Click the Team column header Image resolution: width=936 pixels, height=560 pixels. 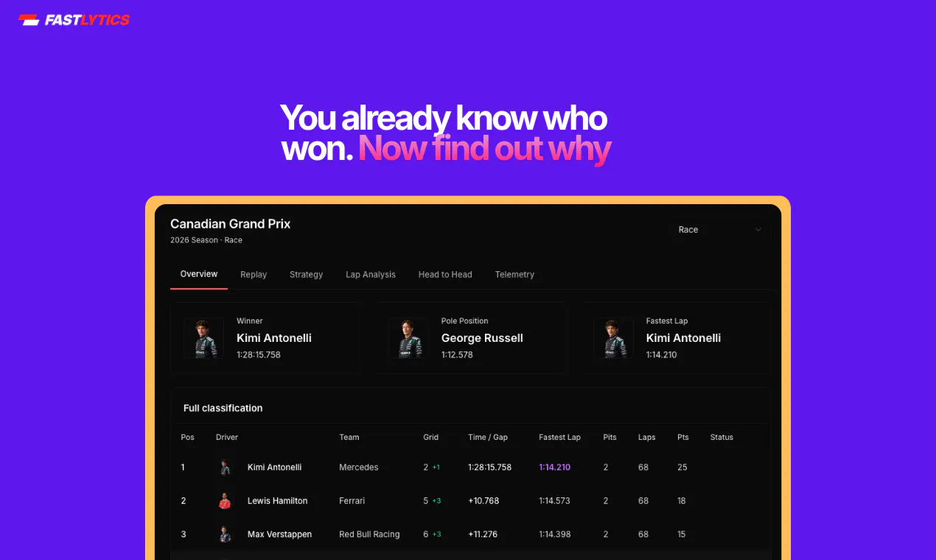click(x=349, y=438)
